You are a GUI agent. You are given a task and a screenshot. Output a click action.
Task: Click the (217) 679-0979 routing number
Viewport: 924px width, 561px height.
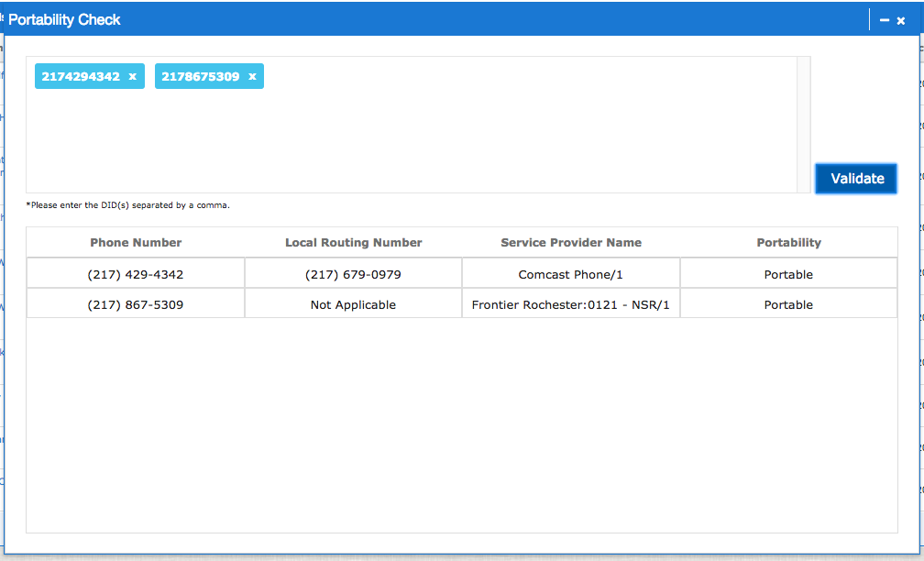point(353,273)
